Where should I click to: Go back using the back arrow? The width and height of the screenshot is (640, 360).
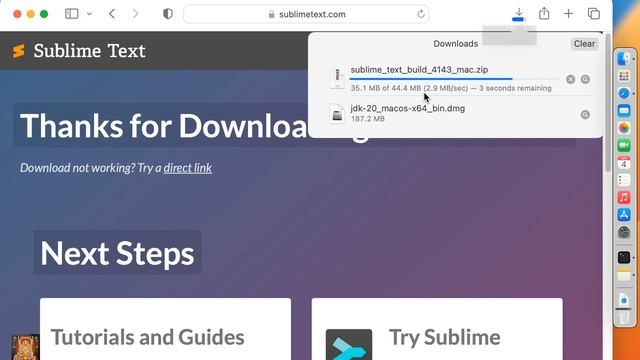[x=112, y=14]
